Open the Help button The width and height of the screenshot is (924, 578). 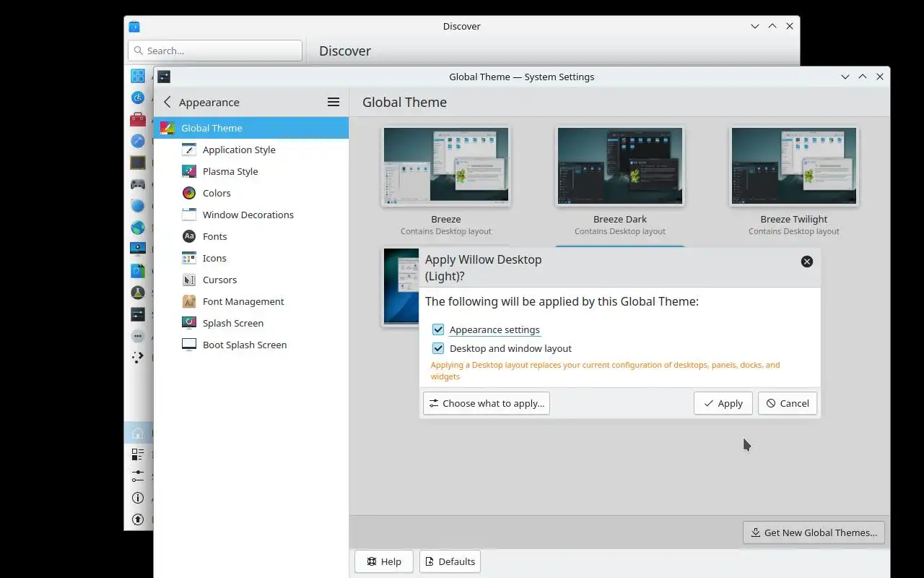coord(384,561)
